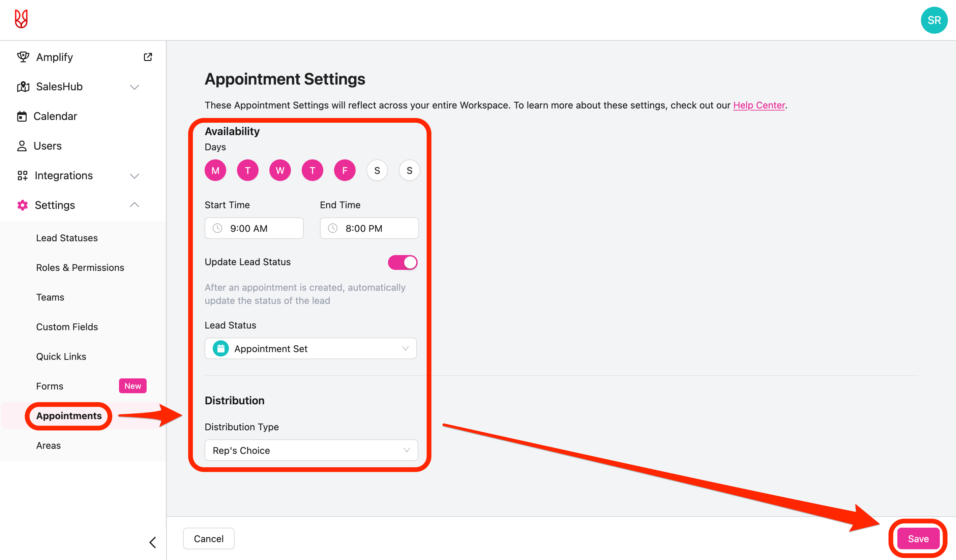The width and height of the screenshot is (956, 560).
Task: Toggle the Update Lead Status switch
Action: (x=402, y=262)
